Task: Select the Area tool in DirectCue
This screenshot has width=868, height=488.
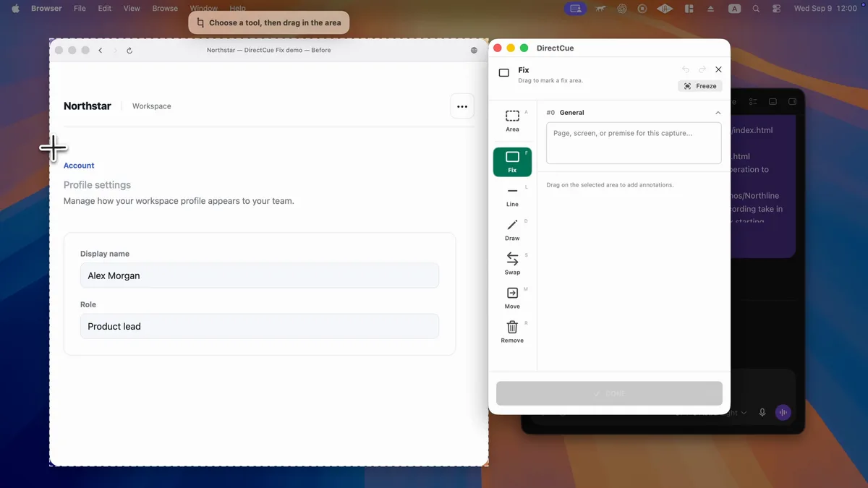Action: click(x=512, y=121)
